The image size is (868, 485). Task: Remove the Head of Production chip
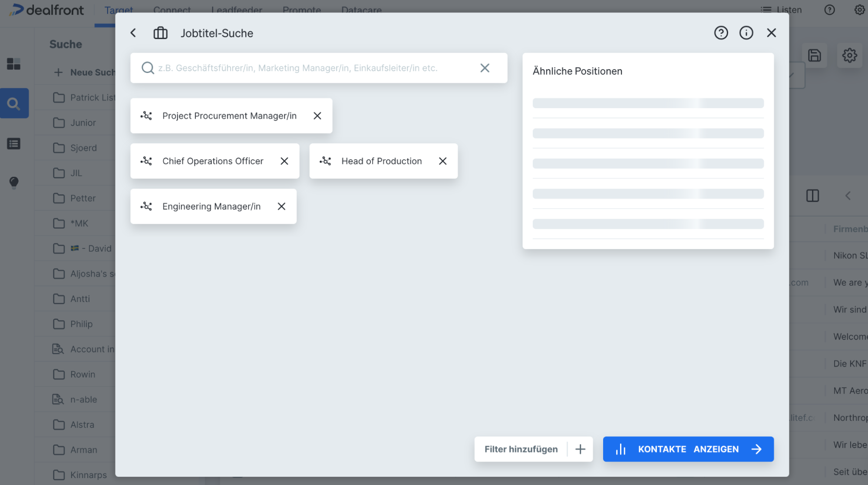(x=442, y=161)
